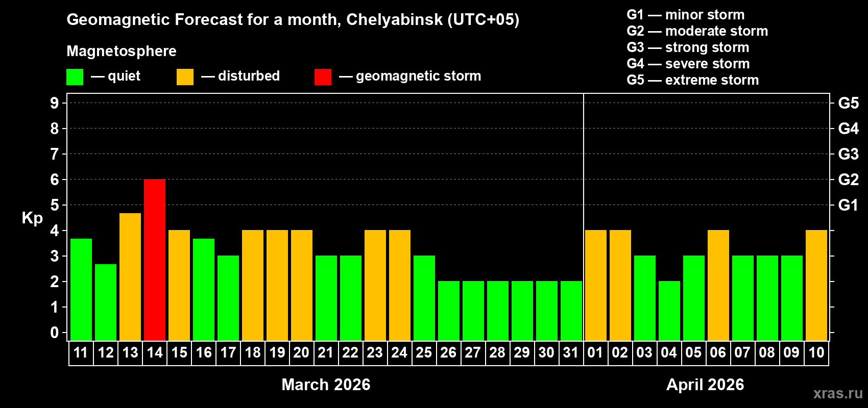Click date label 27 on the axis
The height and width of the screenshot is (408, 868).
473,353
